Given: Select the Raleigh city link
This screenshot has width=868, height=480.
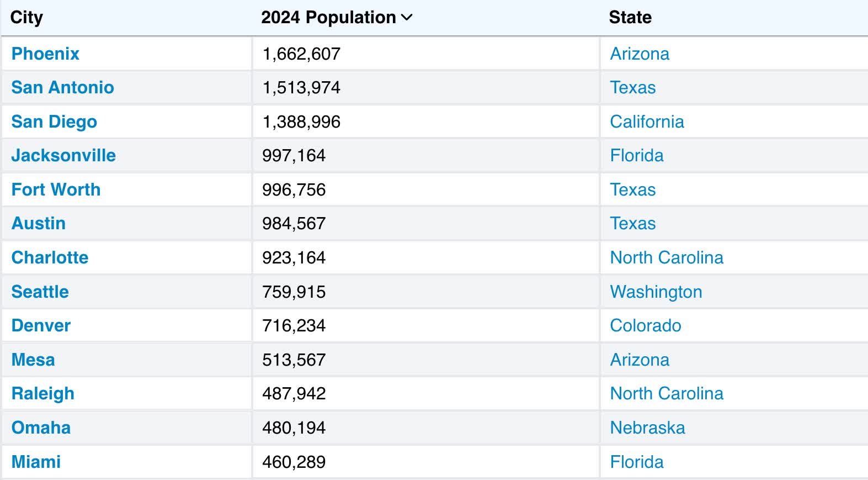Looking at the screenshot, I should point(43,393).
